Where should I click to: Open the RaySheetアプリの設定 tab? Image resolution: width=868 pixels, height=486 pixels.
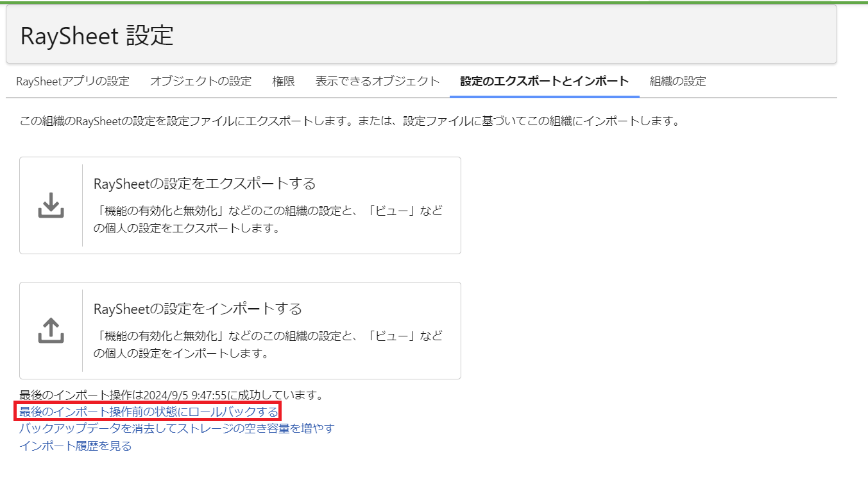coord(72,82)
